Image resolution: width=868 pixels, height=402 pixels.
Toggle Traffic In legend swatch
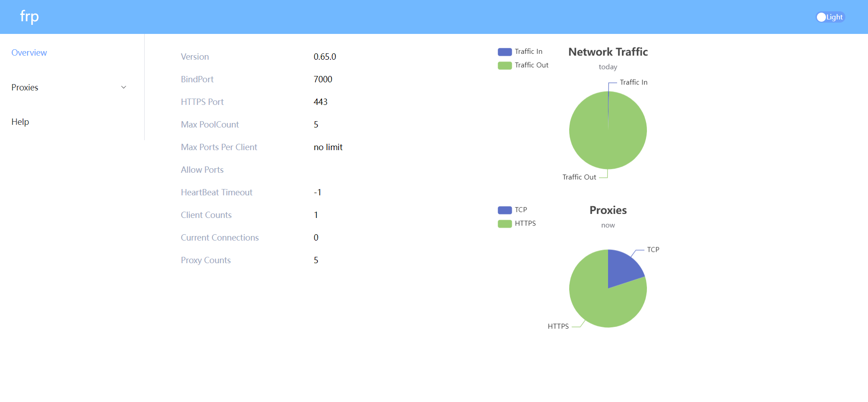click(x=505, y=52)
